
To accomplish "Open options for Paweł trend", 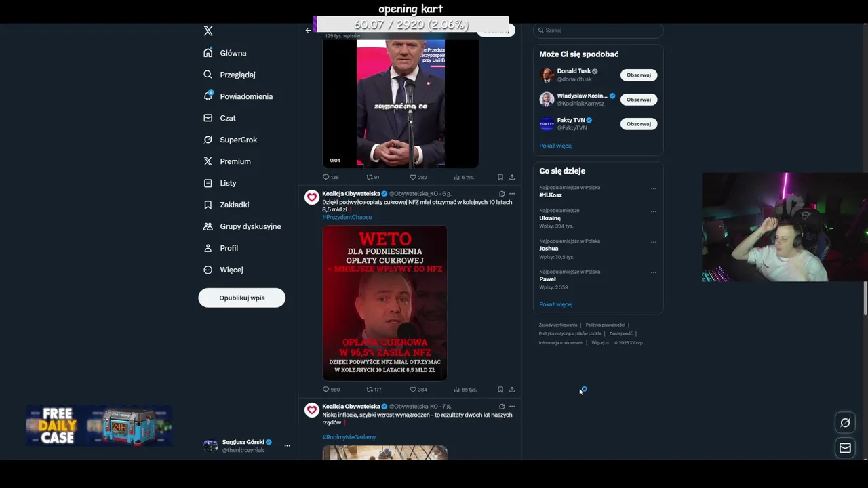I will pyautogui.click(x=654, y=272).
